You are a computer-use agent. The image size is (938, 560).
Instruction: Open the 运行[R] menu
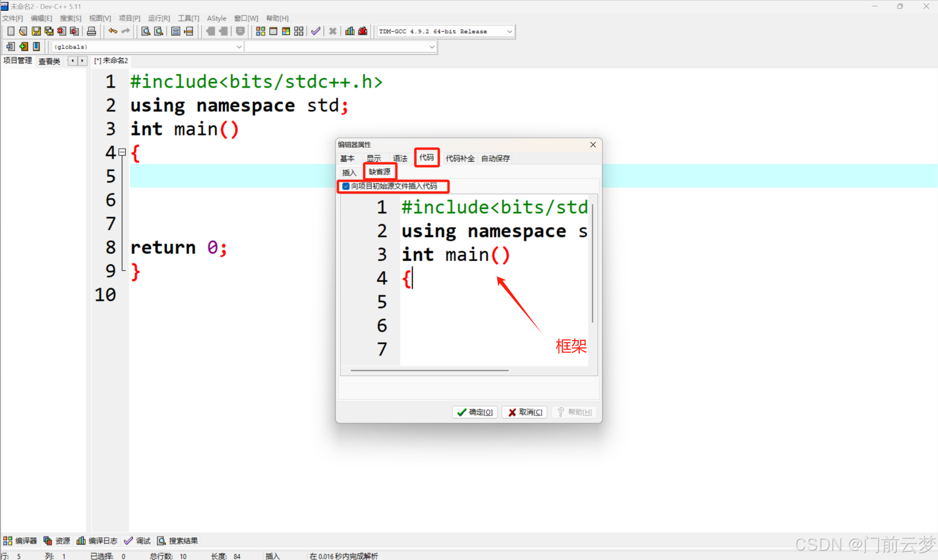[159, 18]
